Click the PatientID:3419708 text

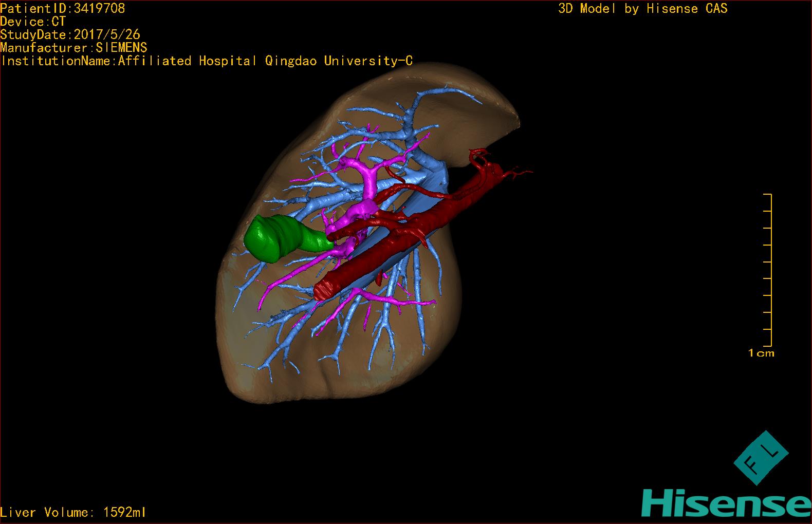click(x=62, y=8)
